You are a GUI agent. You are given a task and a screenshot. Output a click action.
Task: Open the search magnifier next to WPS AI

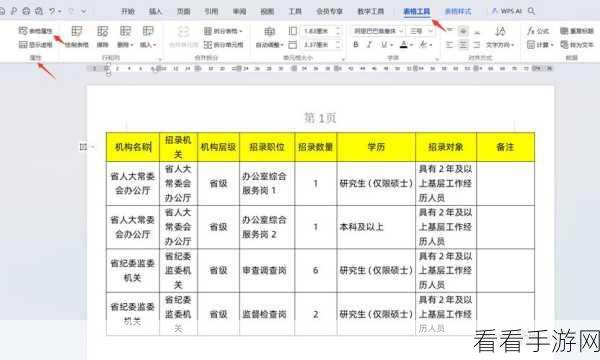(x=532, y=11)
